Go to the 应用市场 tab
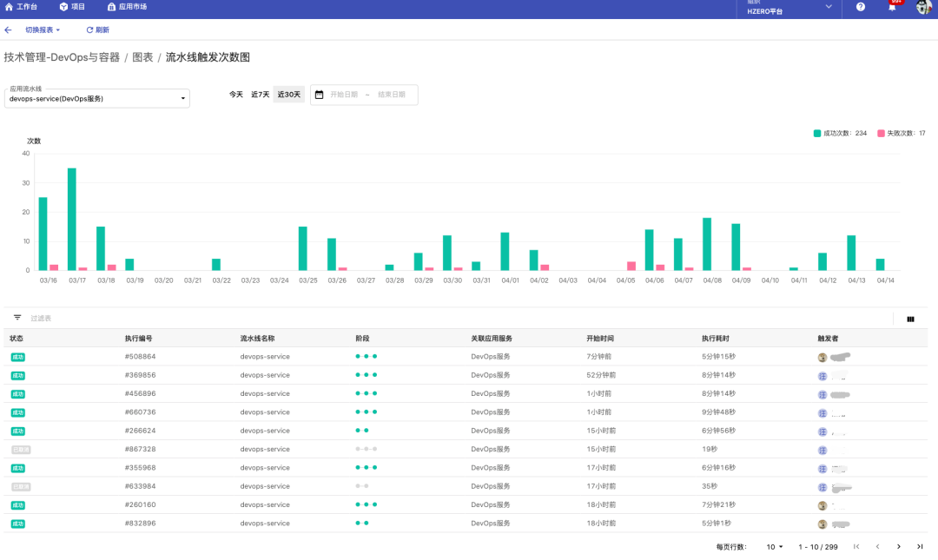Viewport: 938px width, 560px height. click(127, 7)
